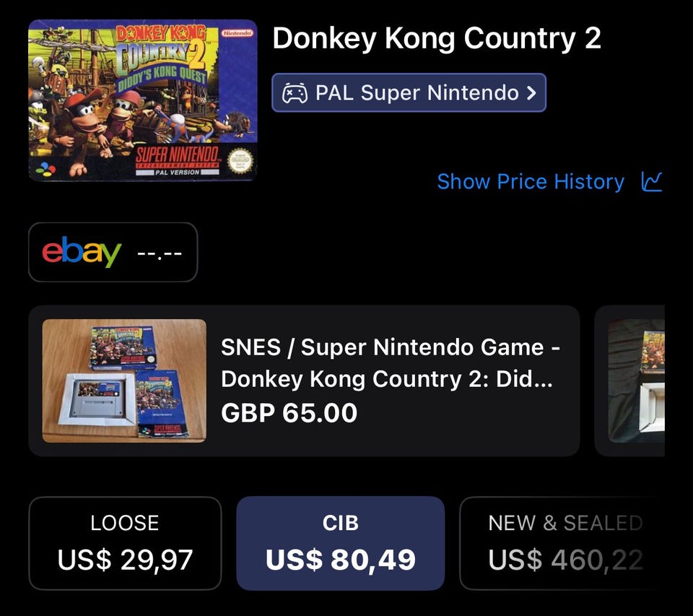This screenshot has height=616, width=693.
Task: Tap the US$ 460,22 sealed price
Action: coord(565,560)
